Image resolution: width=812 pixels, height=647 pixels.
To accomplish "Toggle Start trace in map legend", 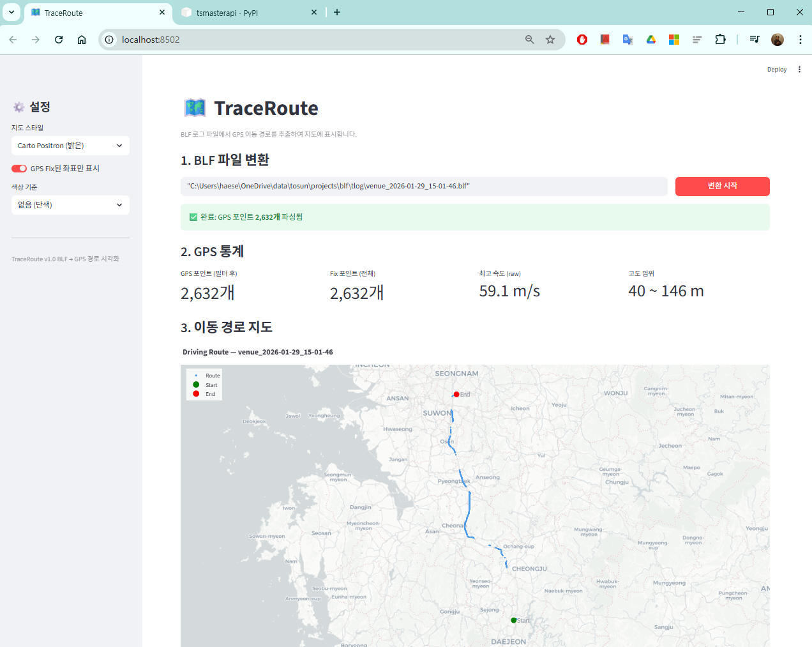I will 205,385.
